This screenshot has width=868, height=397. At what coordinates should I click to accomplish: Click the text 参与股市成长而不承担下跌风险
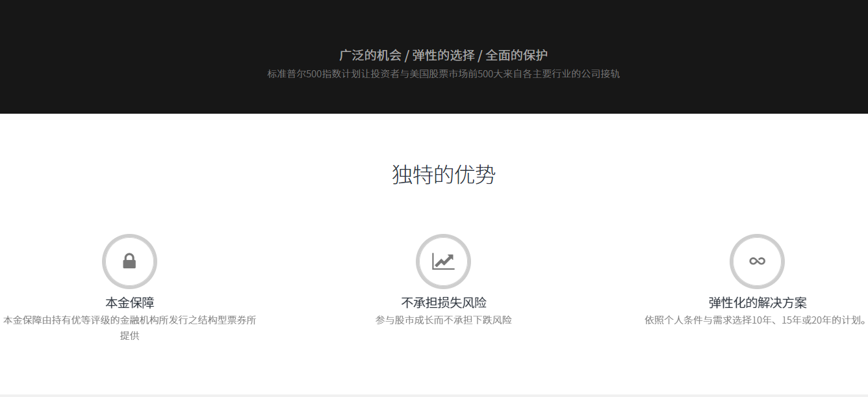(x=443, y=320)
